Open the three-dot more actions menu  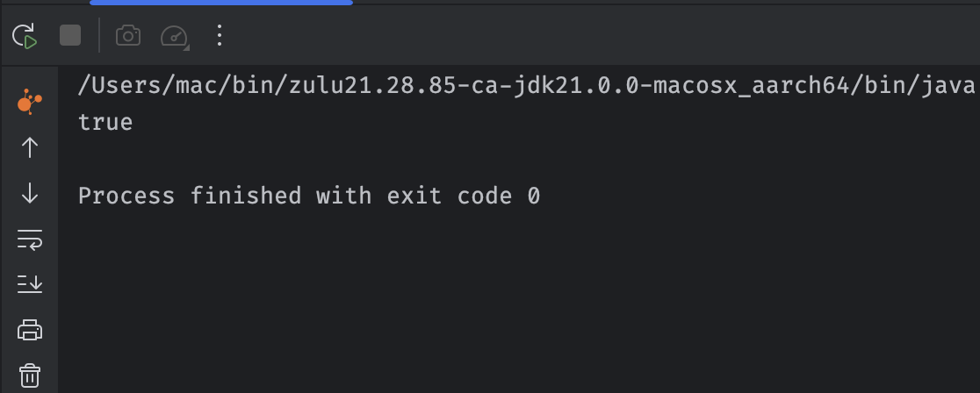tap(220, 36)
